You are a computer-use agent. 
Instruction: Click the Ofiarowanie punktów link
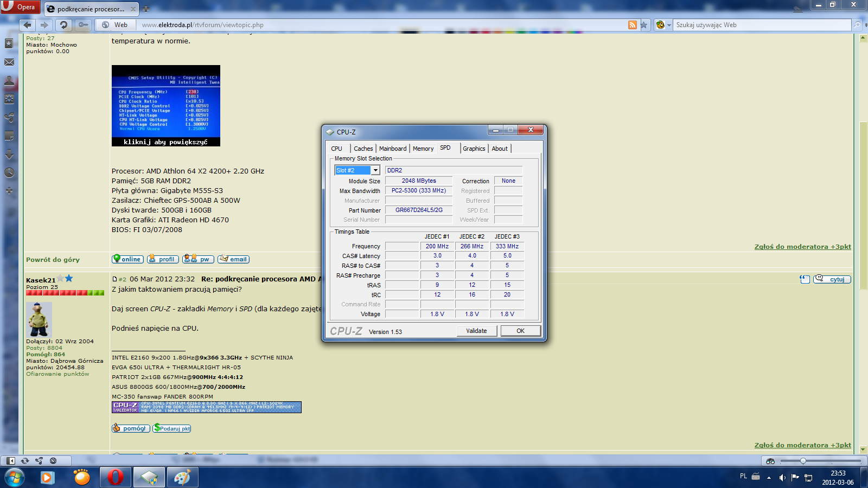(x=58, y=374)
